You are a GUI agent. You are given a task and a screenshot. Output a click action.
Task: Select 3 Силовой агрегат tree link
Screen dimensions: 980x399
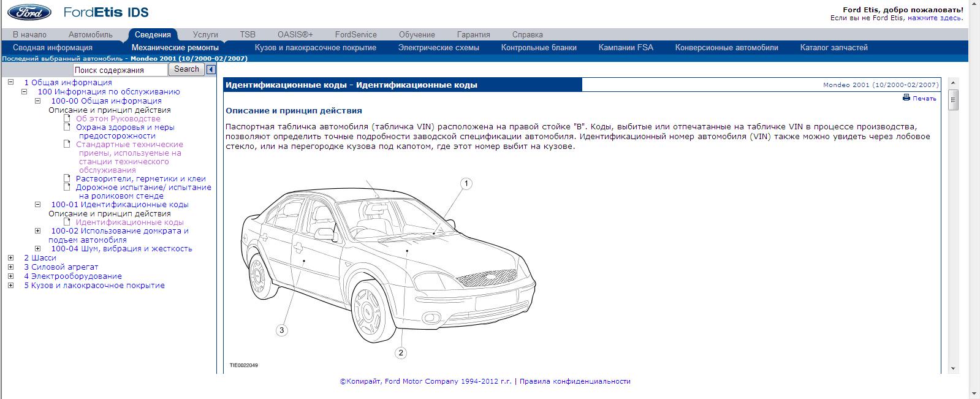61,267
